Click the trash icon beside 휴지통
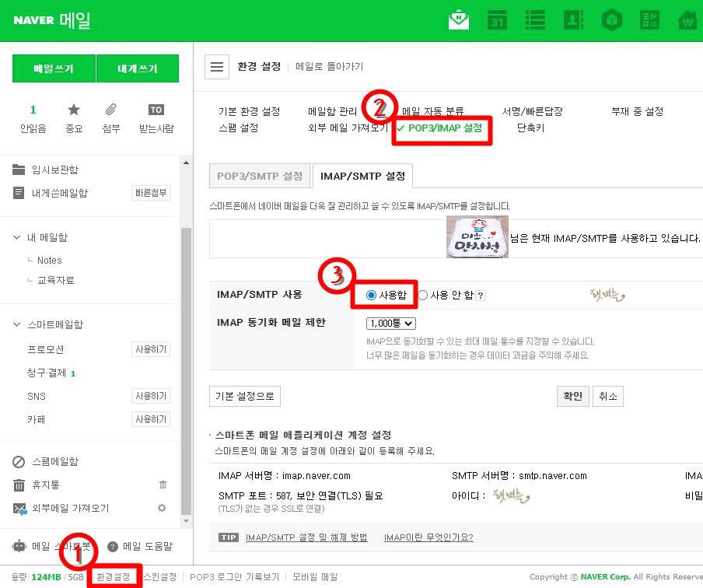 pyautogui.click(x=163, y=484)
